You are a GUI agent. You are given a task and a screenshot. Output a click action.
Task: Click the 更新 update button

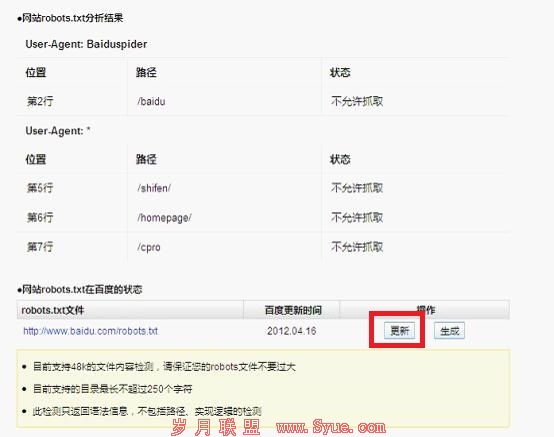click(x=399, y=331)
